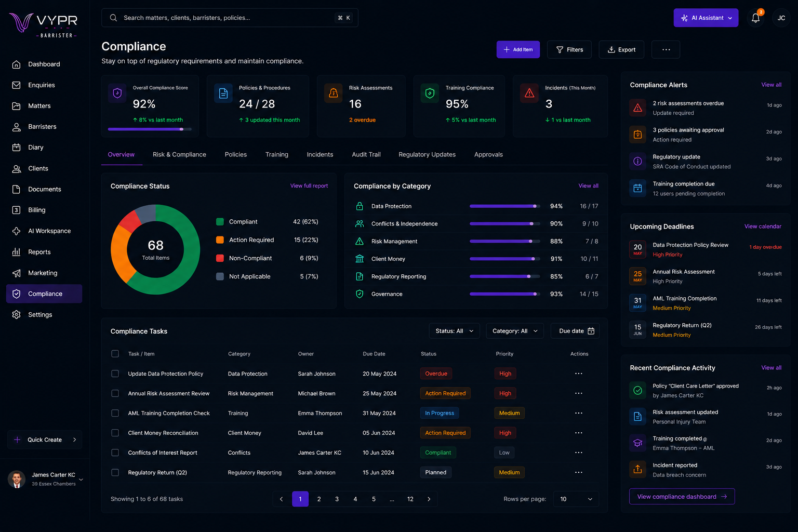Open the notifications bell icon
Viewport: 798px width, 532px height.
tap(755, 18)
